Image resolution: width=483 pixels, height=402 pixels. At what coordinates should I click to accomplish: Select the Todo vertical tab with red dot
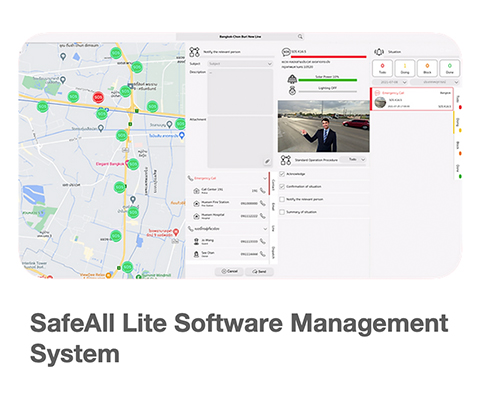coord(458,102)
